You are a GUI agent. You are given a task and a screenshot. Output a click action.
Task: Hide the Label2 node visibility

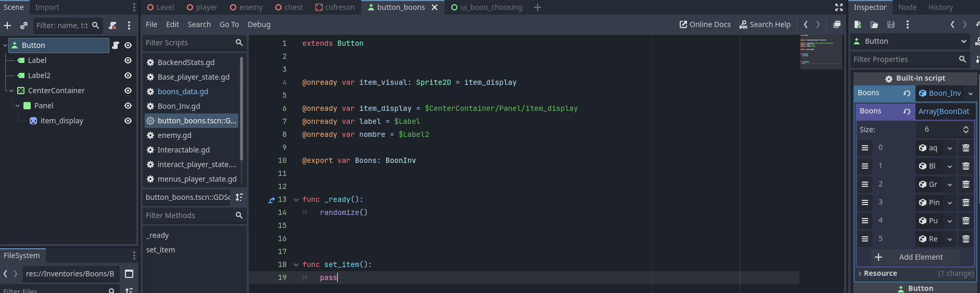[128, 75]
